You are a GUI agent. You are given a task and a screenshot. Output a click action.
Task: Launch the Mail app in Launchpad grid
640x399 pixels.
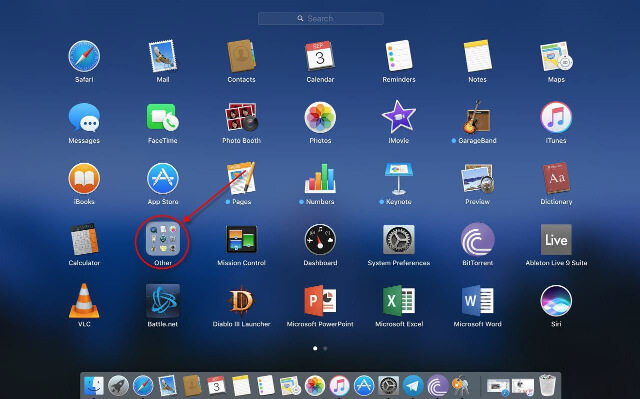tap(162, 56)
